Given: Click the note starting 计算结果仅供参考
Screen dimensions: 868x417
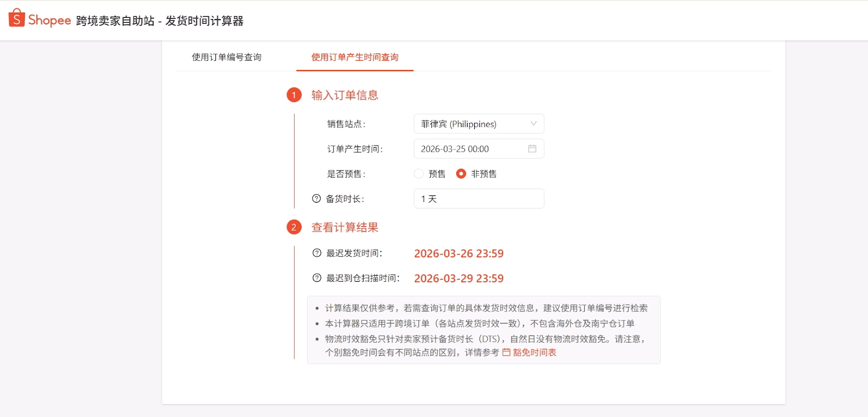Looking at the screenshot, I should pyautogui.click(x=486, y=308).
